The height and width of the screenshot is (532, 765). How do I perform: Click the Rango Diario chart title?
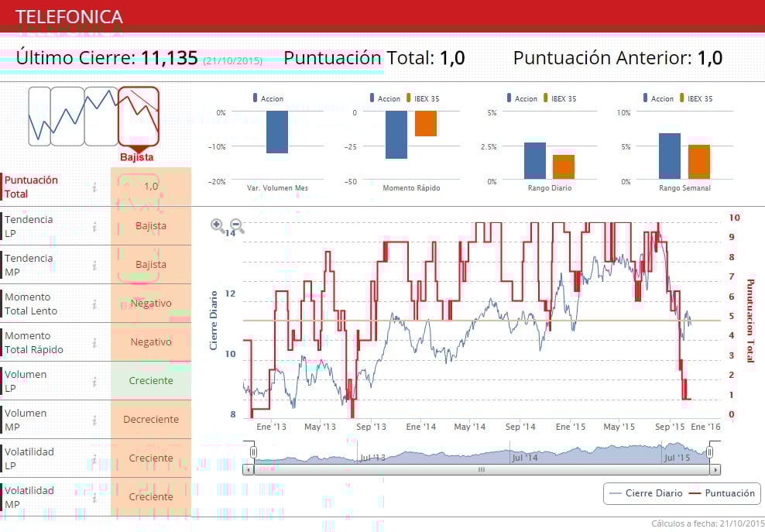pos(549,188)
